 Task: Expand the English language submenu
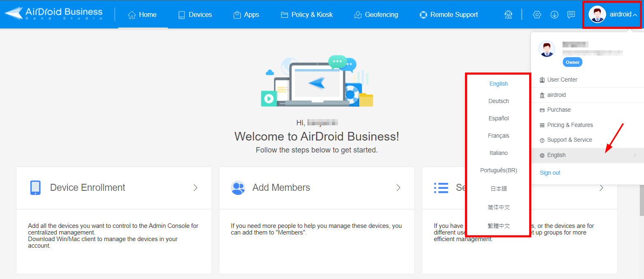[x=588, y=155]
